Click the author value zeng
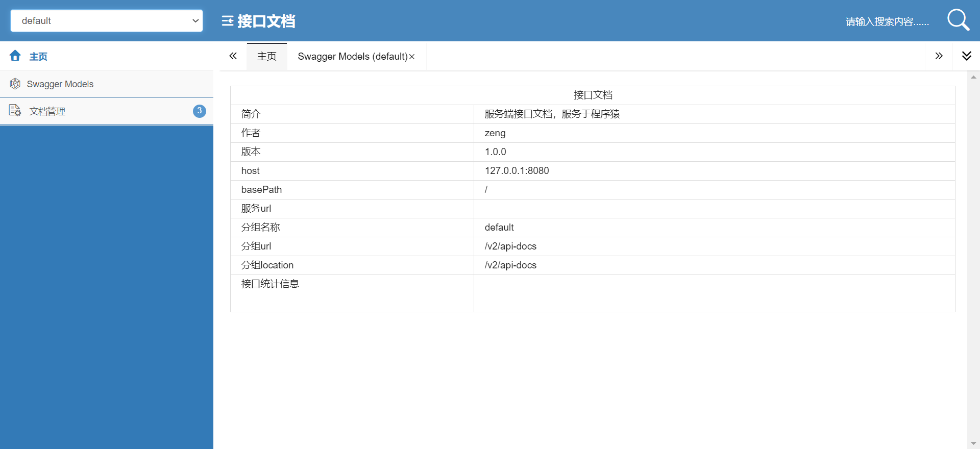Screen dimensions: 980x449 495,133
